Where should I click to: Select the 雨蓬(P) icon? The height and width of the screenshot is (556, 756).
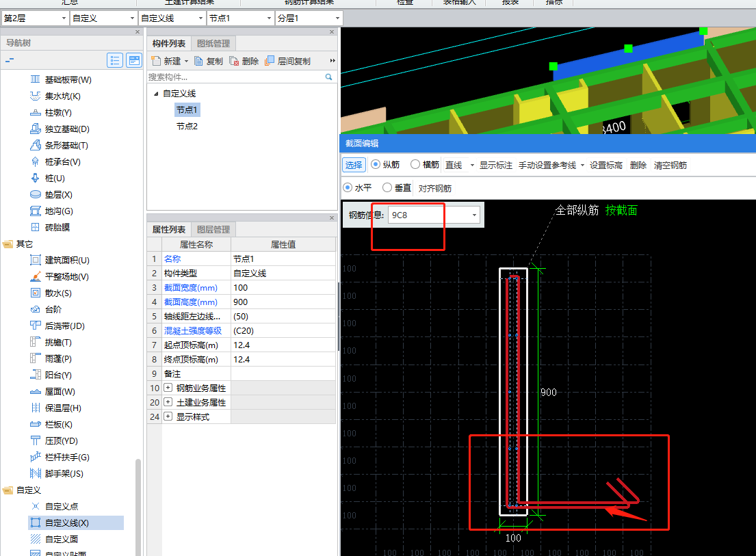coord(35,358)
